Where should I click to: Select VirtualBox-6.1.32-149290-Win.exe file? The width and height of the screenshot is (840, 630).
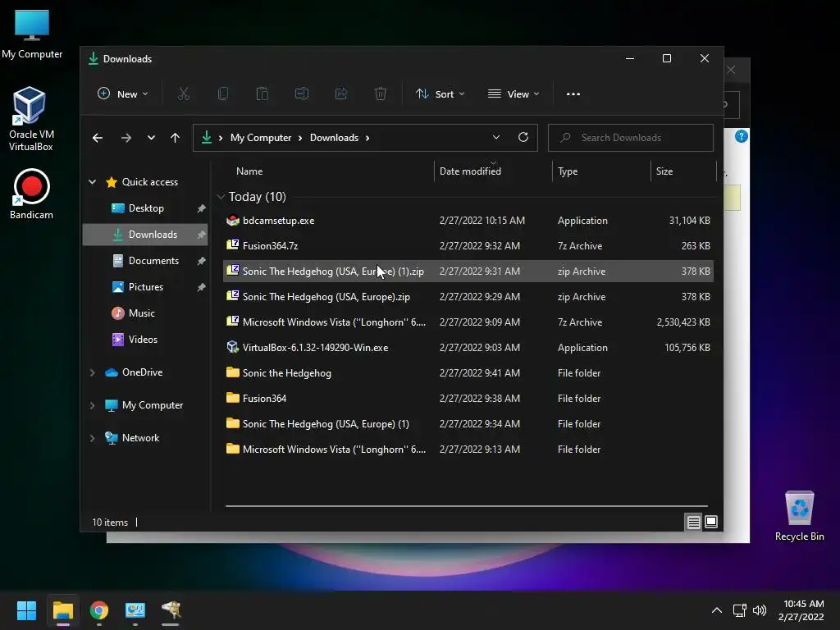click(x=468, y=348)
